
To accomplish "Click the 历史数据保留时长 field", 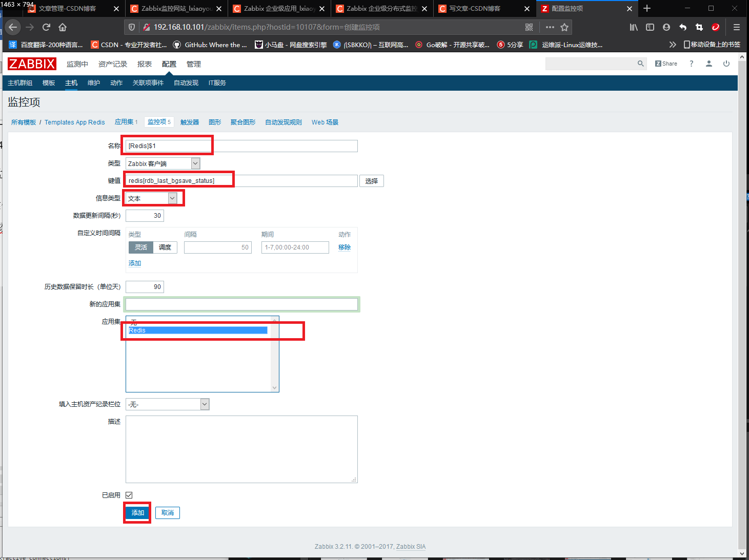I will click(x=145, y=287).
